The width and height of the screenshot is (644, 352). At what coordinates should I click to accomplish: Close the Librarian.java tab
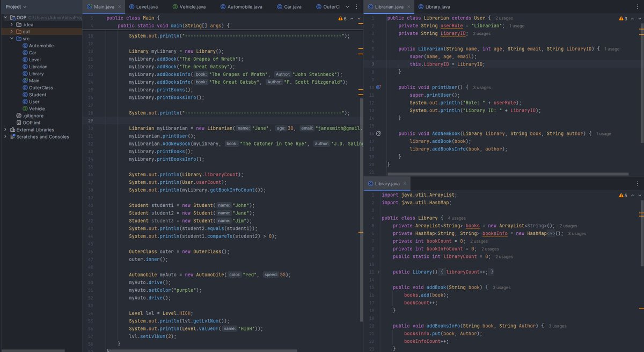[409, 6]
